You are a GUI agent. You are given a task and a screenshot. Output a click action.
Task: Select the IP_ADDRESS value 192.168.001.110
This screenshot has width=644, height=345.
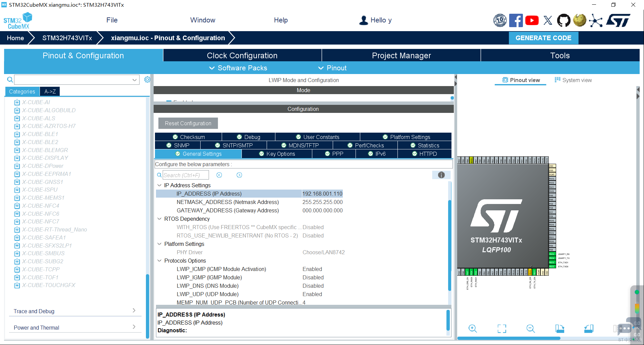[322, 194]
